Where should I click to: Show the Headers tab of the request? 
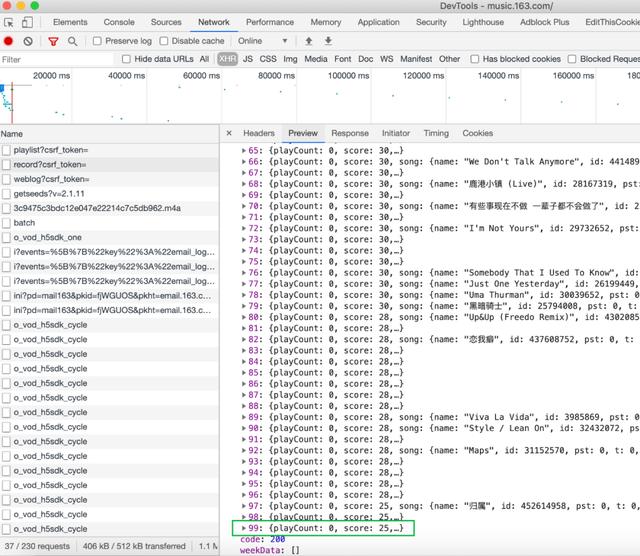pyautogui.click(x=259, y=133)
